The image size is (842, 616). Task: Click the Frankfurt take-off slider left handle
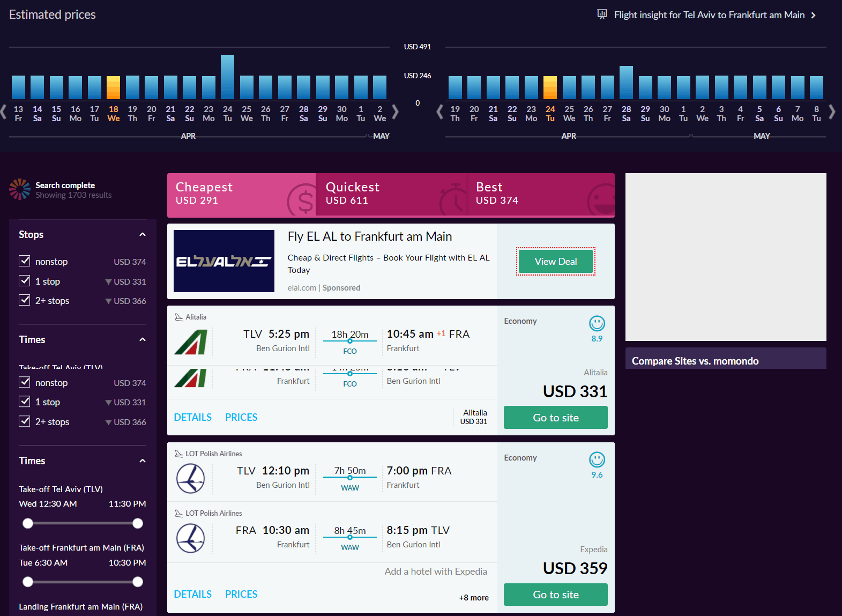coord(28,582)
